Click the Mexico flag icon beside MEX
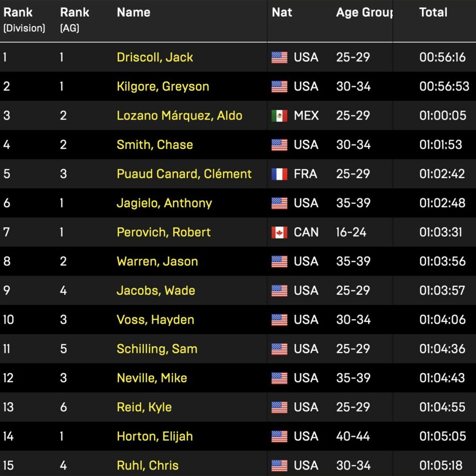The image size is (476, 476). point(279,116)
